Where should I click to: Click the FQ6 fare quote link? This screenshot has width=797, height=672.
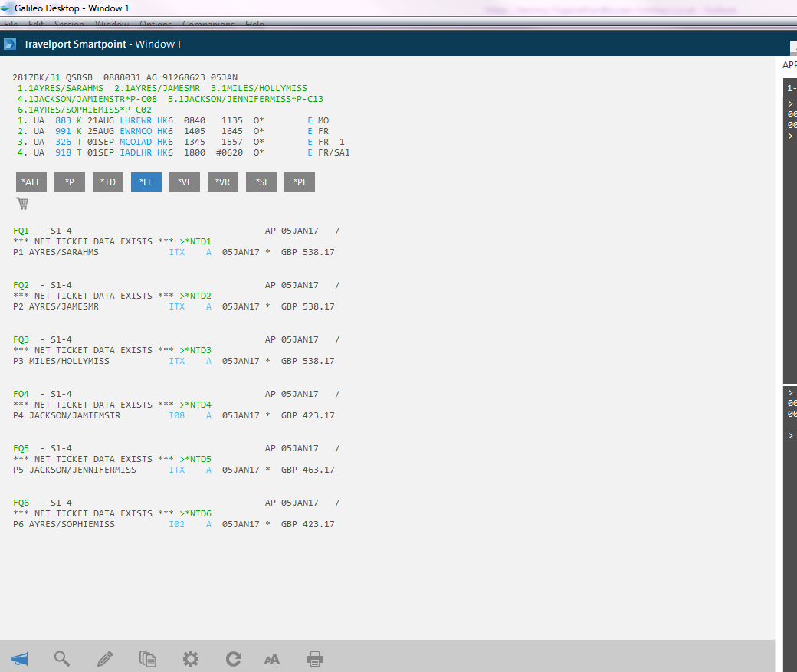(21, 503)
